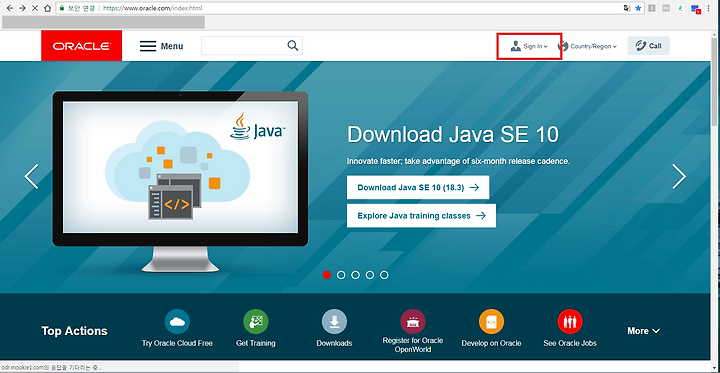
Task: Click the Java monitor illustration
Action: [180, 181]
